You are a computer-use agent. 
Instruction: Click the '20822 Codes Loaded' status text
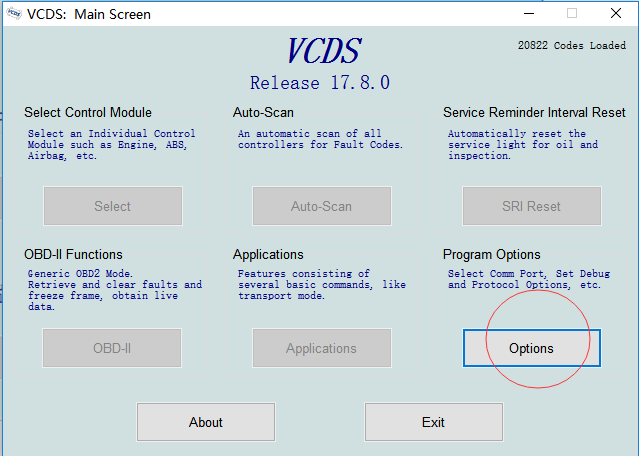tap(572, 45)
